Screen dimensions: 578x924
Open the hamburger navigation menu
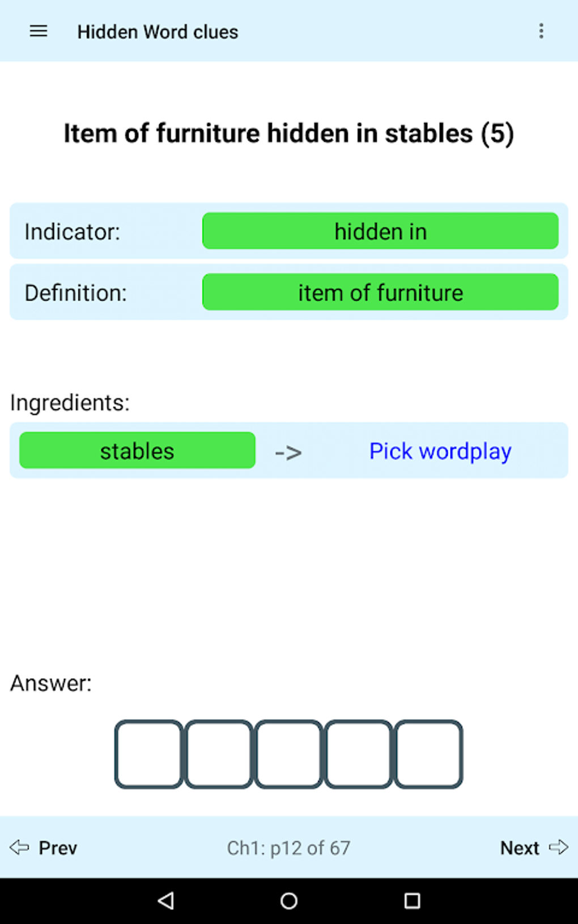tap(39, 32)
